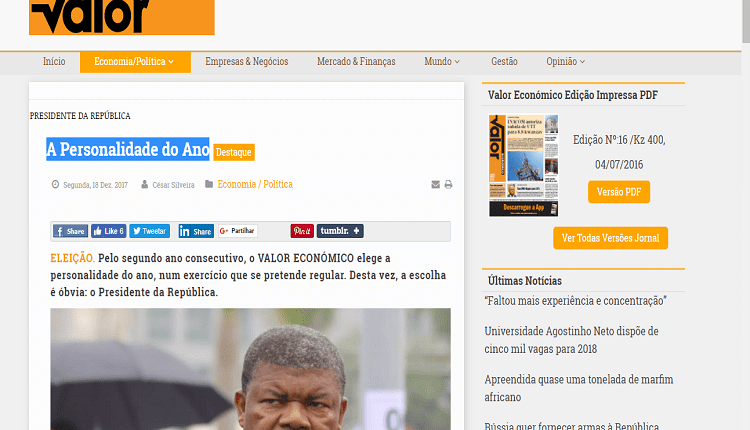Click the date Segunda, 18 Dez. 2017
Screen dimensions: 750x430
click(96, 185)
